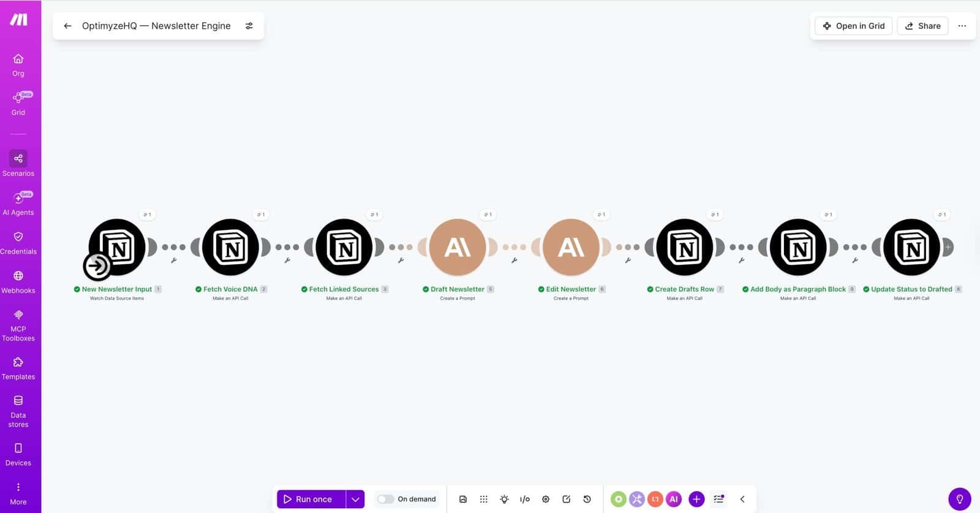Open Credentials in the sidebar
Viewport: 980px width, 513px height.
pyautogui.click(x=18, y=243)
